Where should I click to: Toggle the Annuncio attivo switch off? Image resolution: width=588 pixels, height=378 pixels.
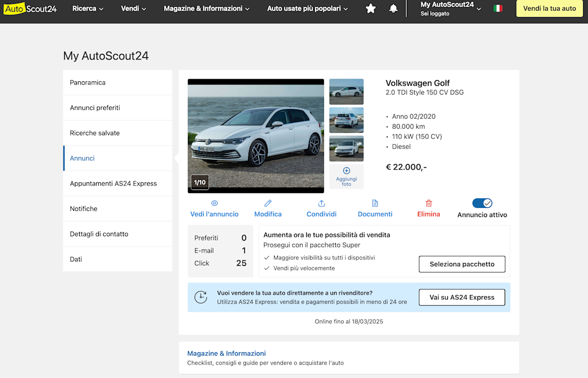(482, 203)
